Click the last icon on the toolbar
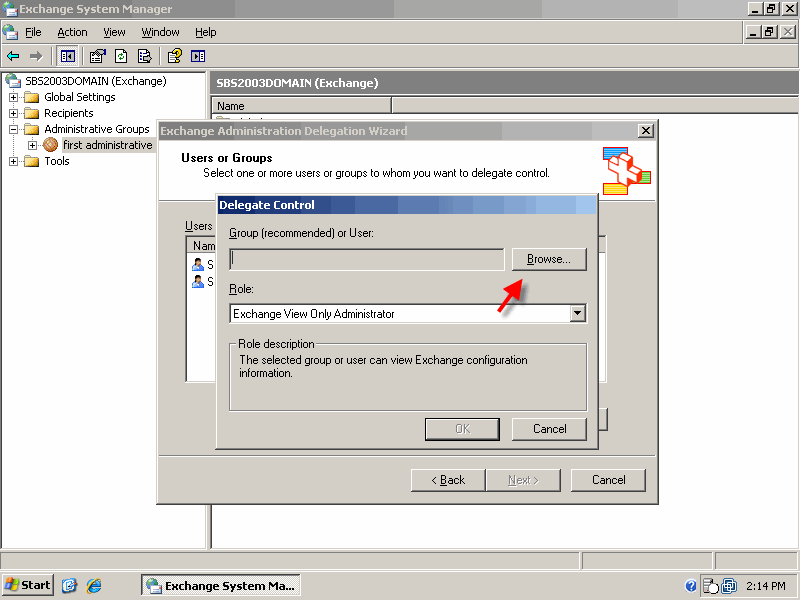 click(198, 56)
